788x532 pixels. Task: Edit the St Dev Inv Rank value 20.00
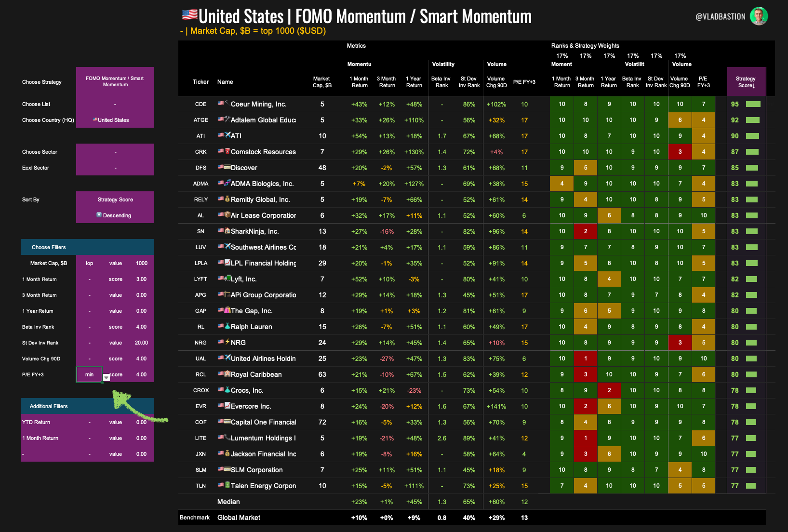[142, 343]
